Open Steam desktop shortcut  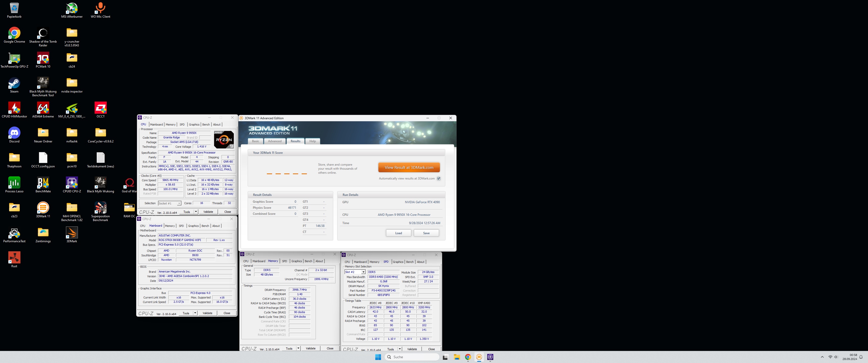click(14, 85)
